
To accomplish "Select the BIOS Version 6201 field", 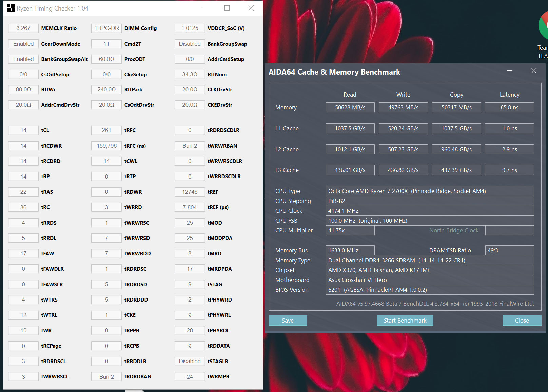I will pyautogui.click(x=430, y=290).
